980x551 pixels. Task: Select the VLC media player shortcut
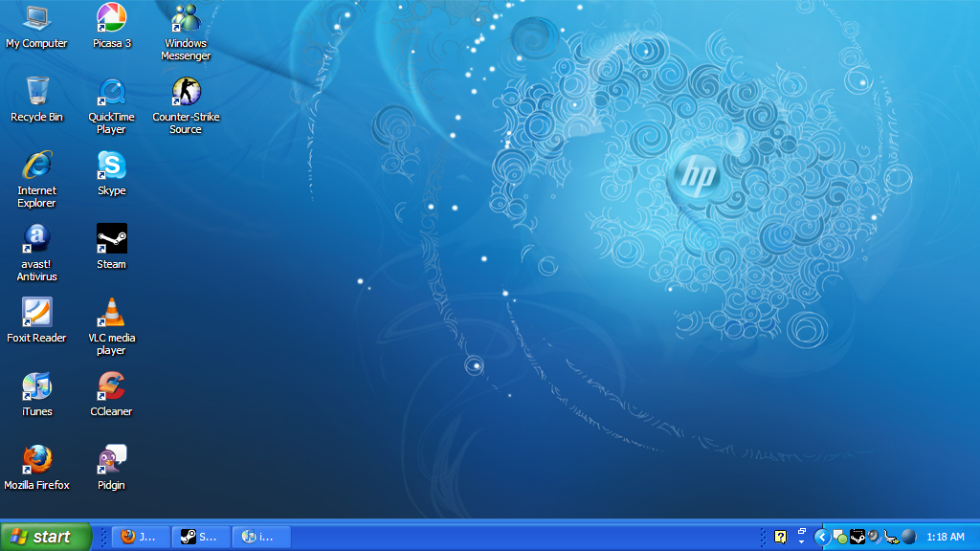[x=111, y=327]
